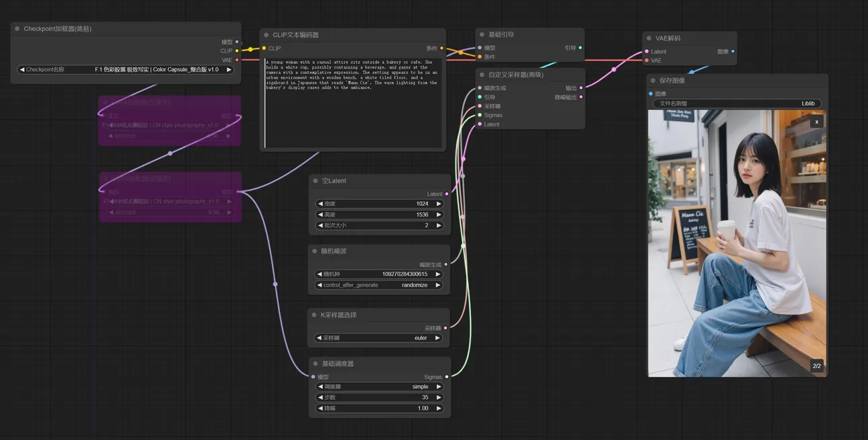Collapse the CLIP文本编码器 node via title dot
Screen dimensions: 868x440
click(266, 35)
